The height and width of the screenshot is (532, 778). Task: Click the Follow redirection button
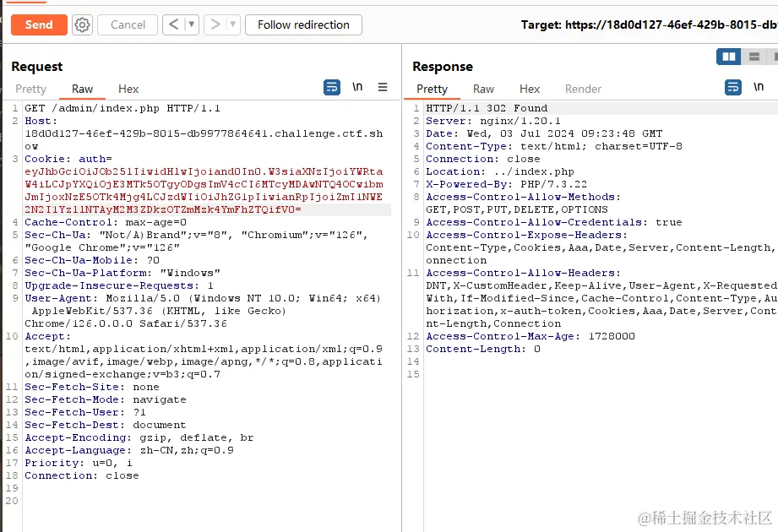click(x=303, y=24)
